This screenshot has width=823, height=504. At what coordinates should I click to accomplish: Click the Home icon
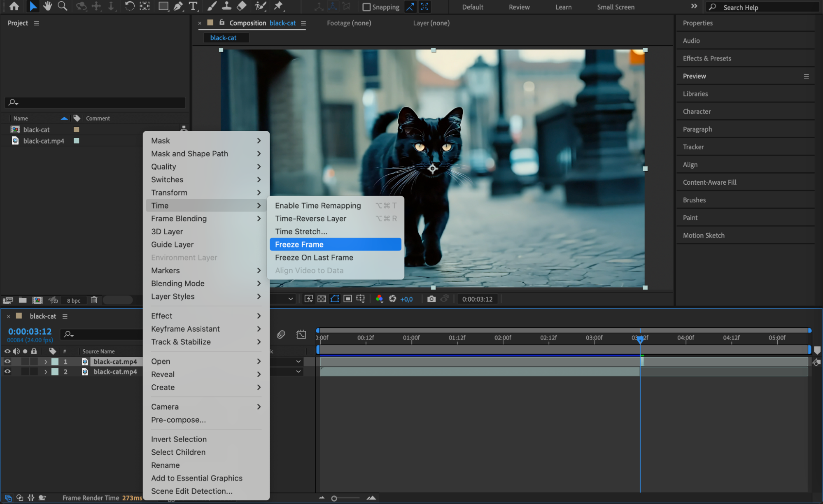[14, 6]
